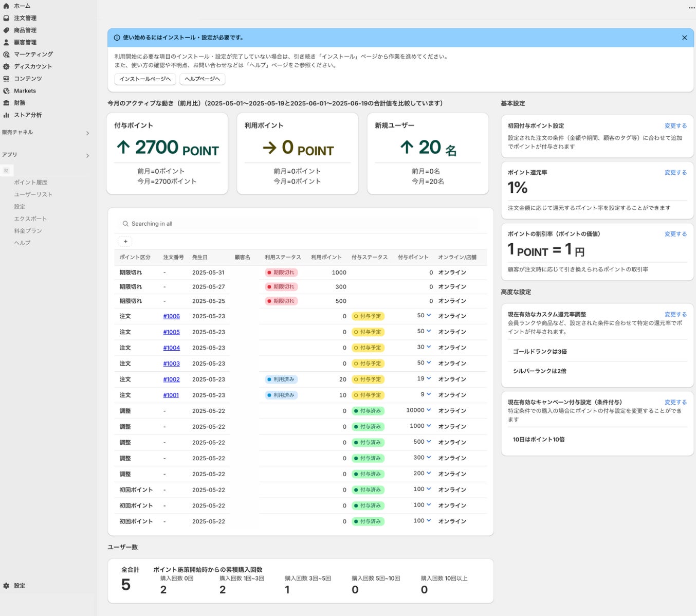The width and height of the screenshot is (696, 616).
Task: Click the Products (商品管理) tag icon
Action: [x=6, y=30]
